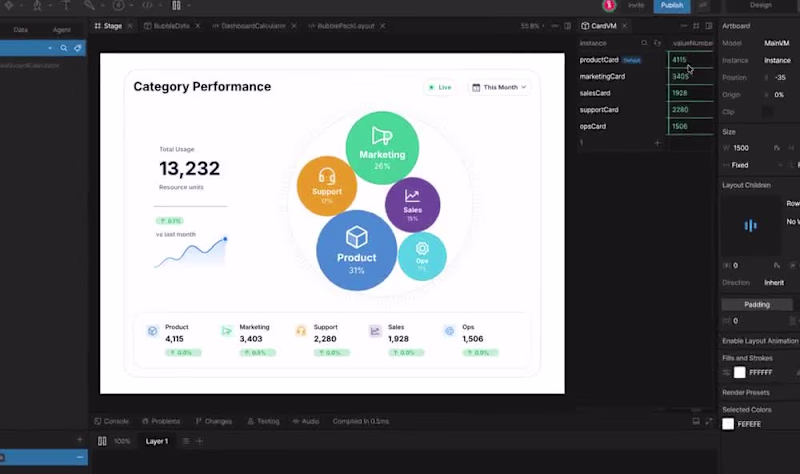Open the canvas zoom percentage dropdown
Screen dimensions: 800x474
pos(532,26)
